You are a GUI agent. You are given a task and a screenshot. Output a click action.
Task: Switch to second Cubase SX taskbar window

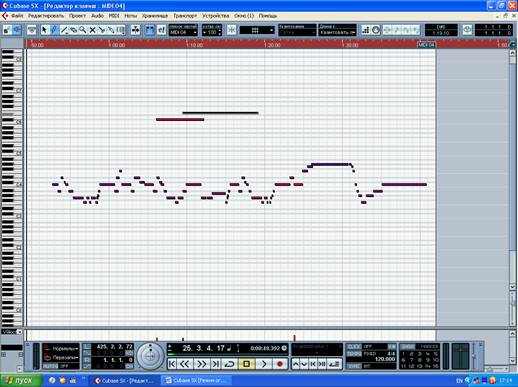(x=195, y=380)
